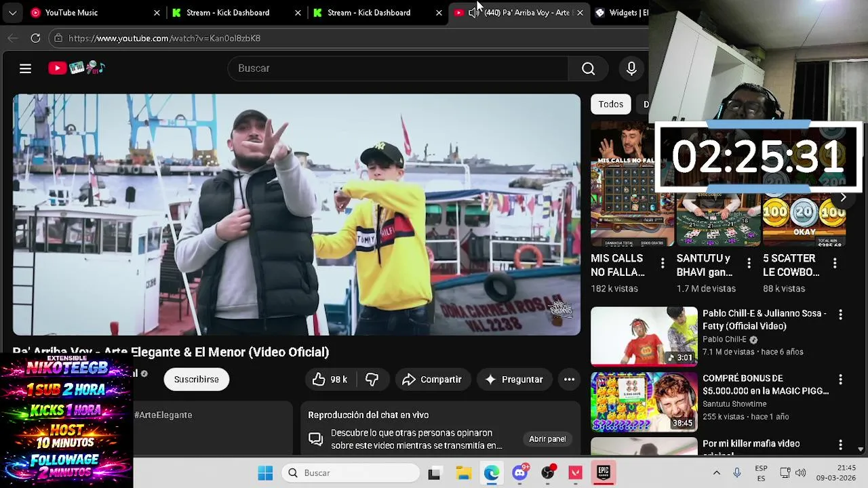
Task: Switch to the Widgets browser tab
Action: (x=622, y=12)
